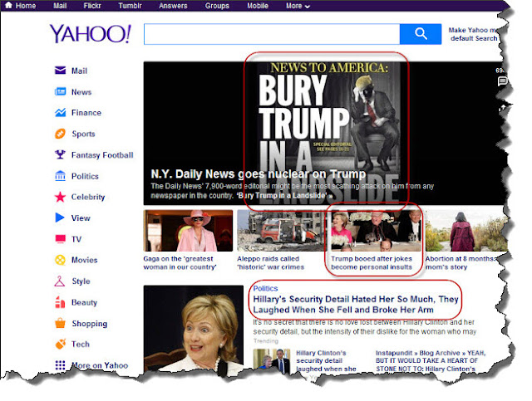Click the View play-arrow icon

[60, 218]
